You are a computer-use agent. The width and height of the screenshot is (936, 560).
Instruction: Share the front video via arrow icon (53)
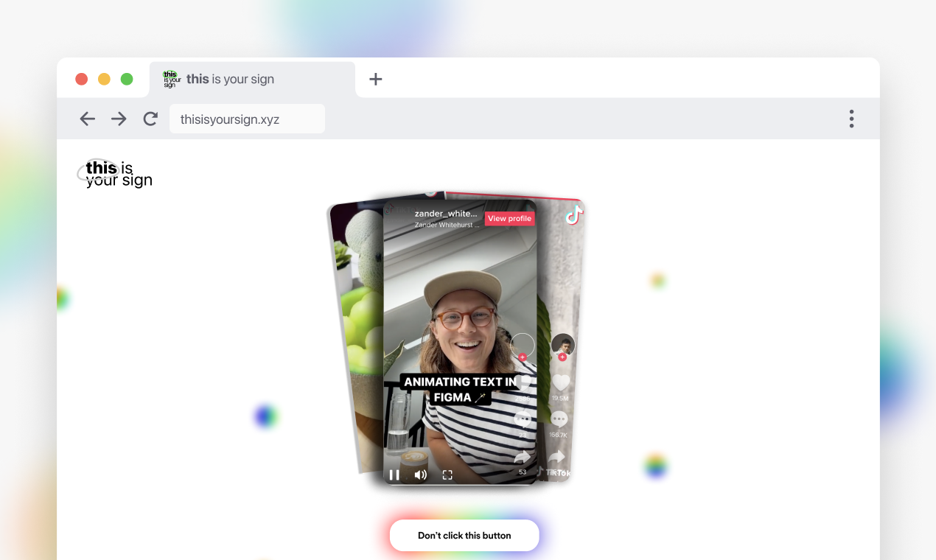pyautogui.click(x=523, y=457)
